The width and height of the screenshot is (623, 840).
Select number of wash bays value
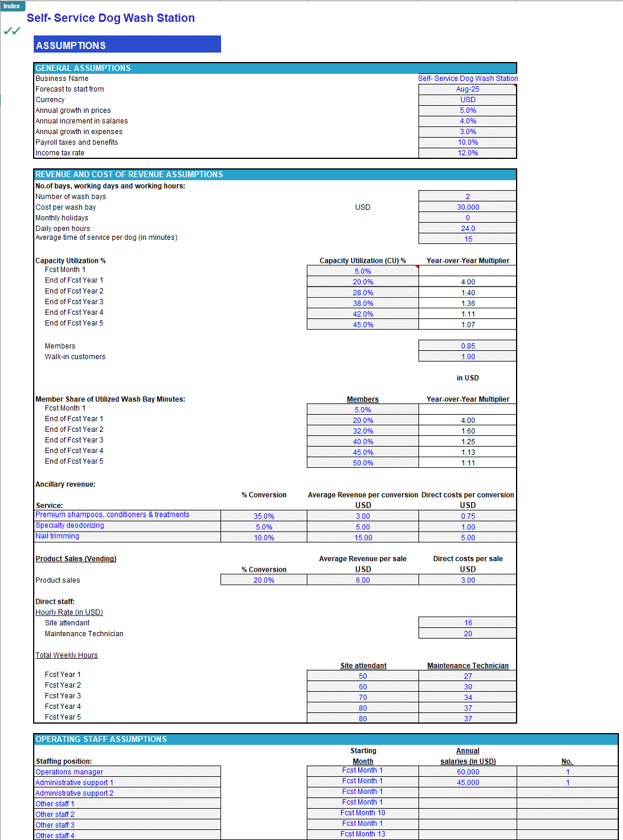click(x=468, y=197)
